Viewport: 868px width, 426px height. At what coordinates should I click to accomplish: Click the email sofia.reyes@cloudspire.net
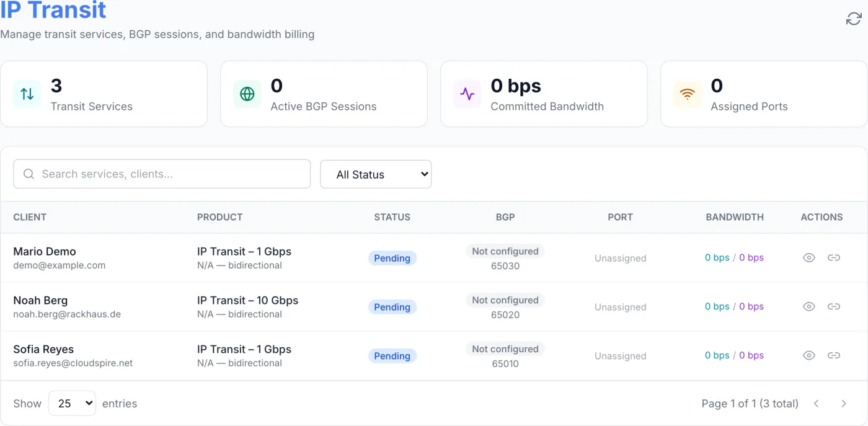73,363
